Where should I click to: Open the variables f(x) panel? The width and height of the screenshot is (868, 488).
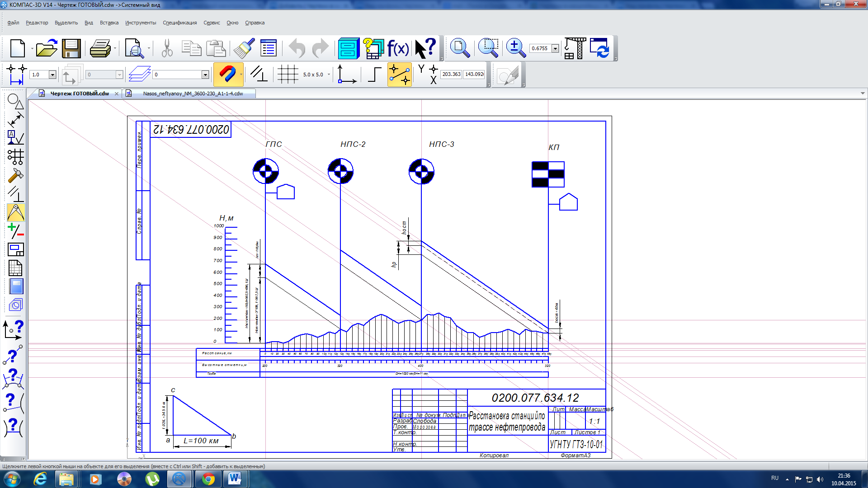398,48
